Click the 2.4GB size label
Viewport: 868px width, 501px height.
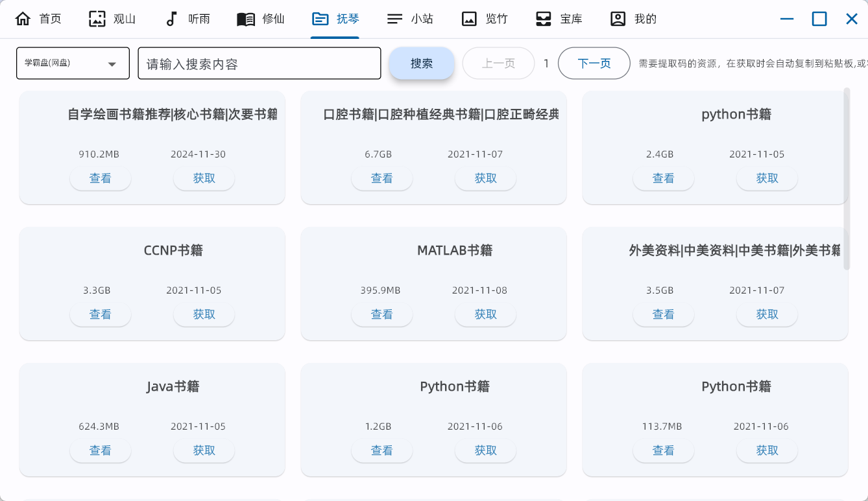point(660,154)
